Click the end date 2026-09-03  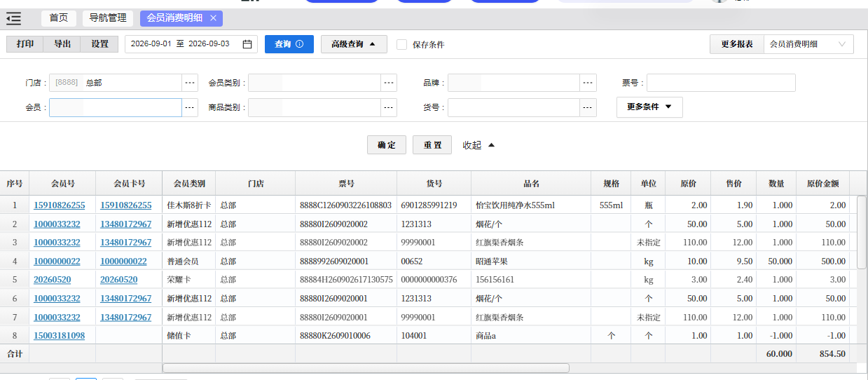coord(209,44)
